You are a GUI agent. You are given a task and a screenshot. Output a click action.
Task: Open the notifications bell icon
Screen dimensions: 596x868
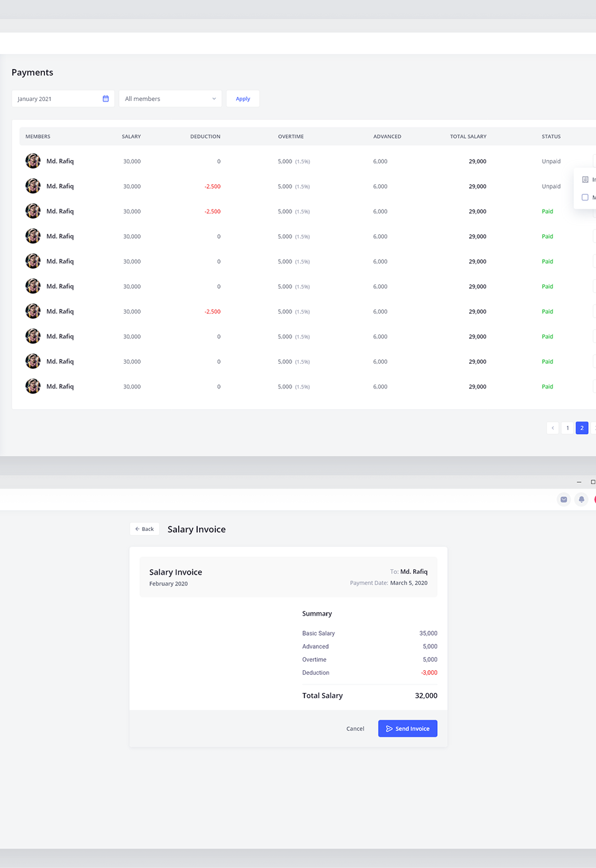(x=582, y=499)
